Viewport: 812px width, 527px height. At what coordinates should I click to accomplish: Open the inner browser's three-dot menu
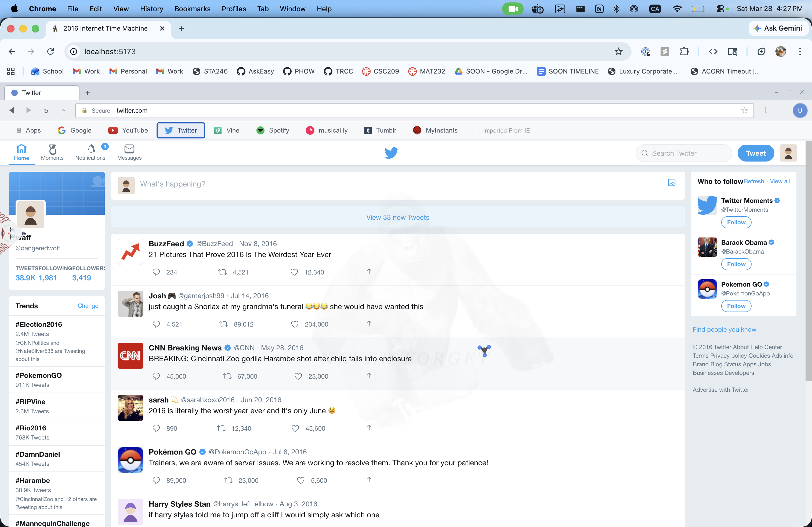point(782,111)
